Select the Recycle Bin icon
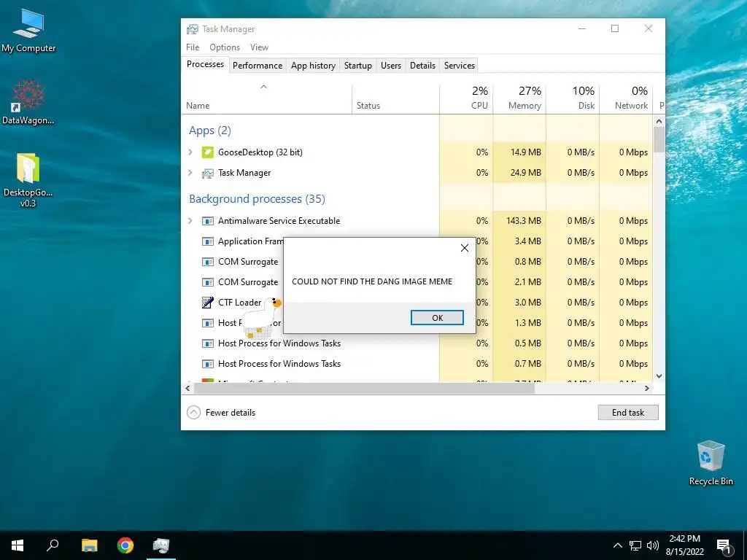The image size is (747, 560). pos(711,463)
